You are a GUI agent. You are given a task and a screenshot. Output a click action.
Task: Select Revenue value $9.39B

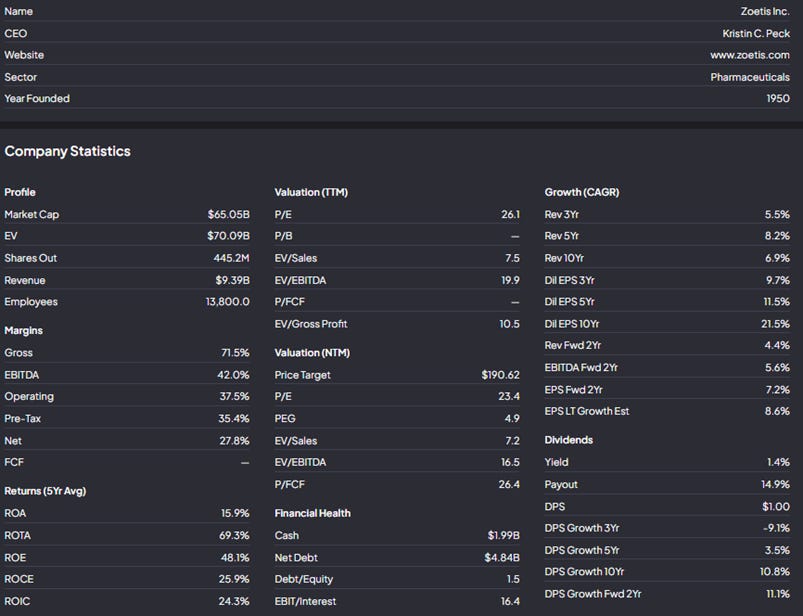point(233,280)
